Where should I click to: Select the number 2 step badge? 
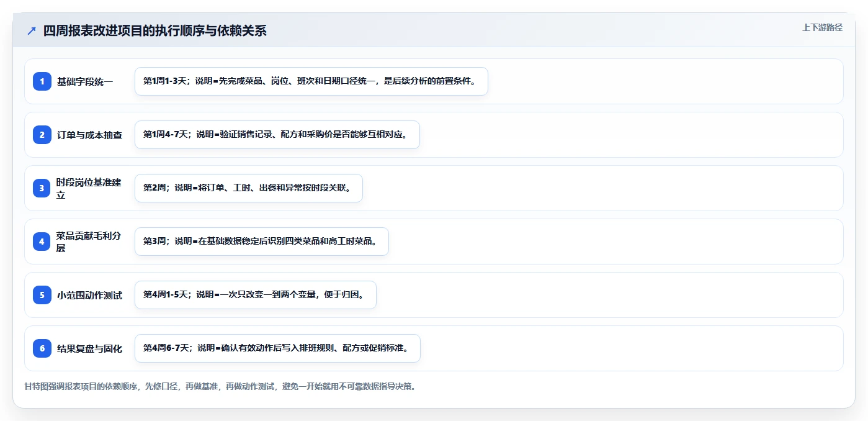tap(42, 135)
